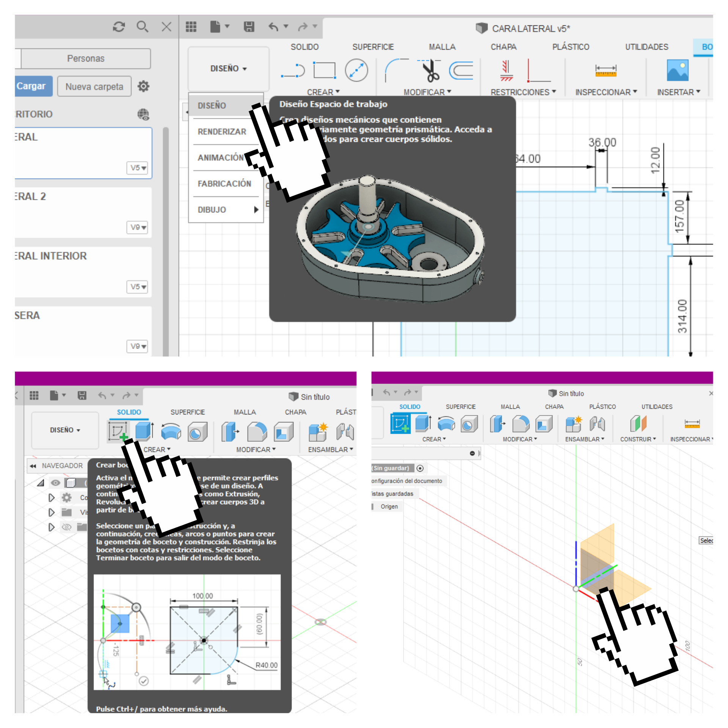Select the Line sketch tool in CREAR group
This screenshot has height=728, width=728.
[293, 71]
